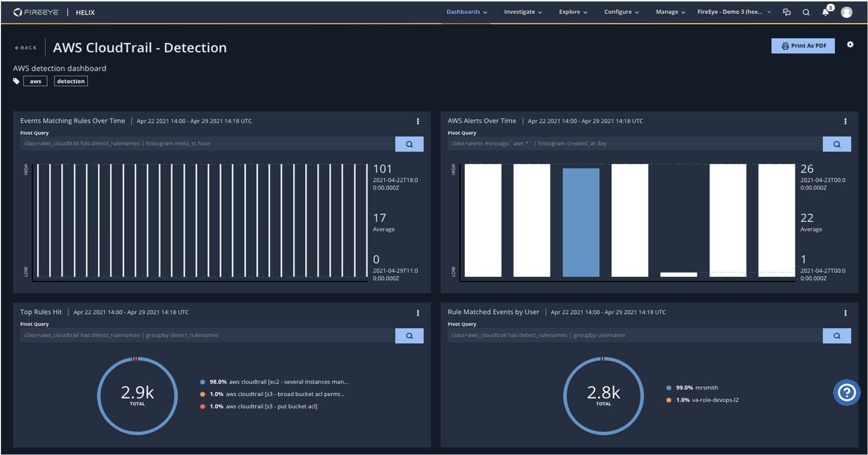Open options menu for Events Matching Rules Over Time
This screenshot has width=868, height=455.
pyautogui.click(x=418, y=121)
